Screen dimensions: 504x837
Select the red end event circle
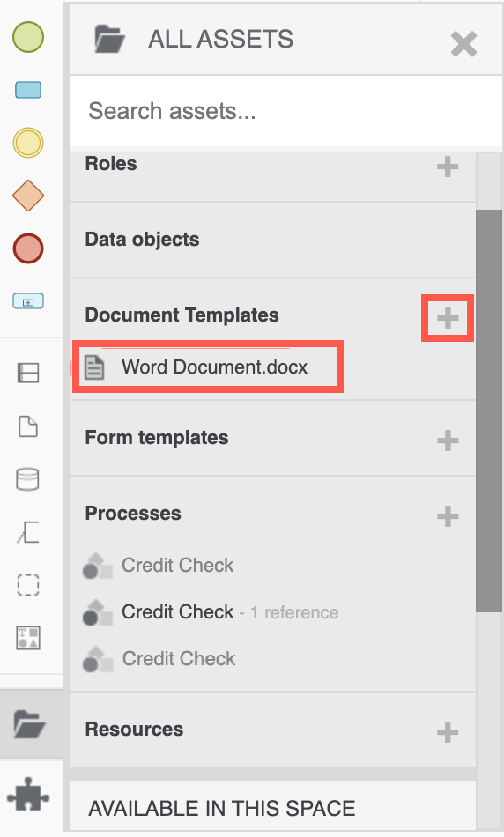pyautogui.click(x=28, y=248)
